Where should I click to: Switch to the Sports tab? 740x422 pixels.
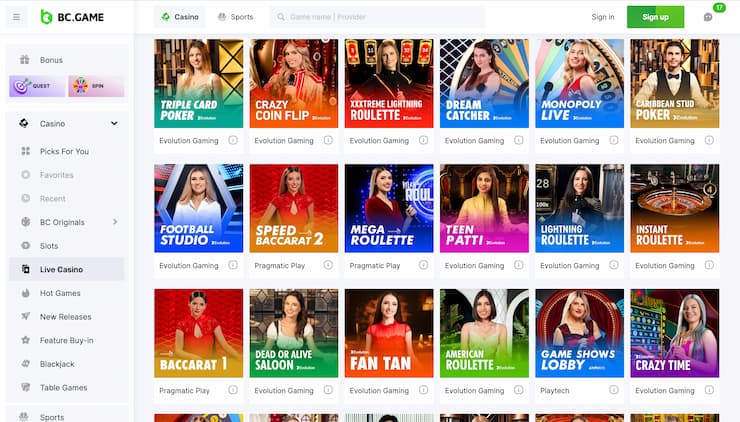click(x=235, y=17)
